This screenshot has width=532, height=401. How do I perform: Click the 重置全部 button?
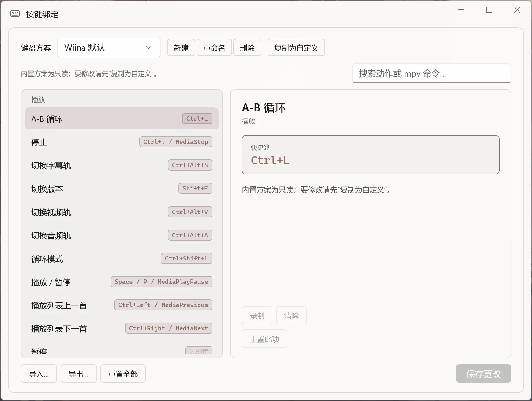(x=123, y=374)
